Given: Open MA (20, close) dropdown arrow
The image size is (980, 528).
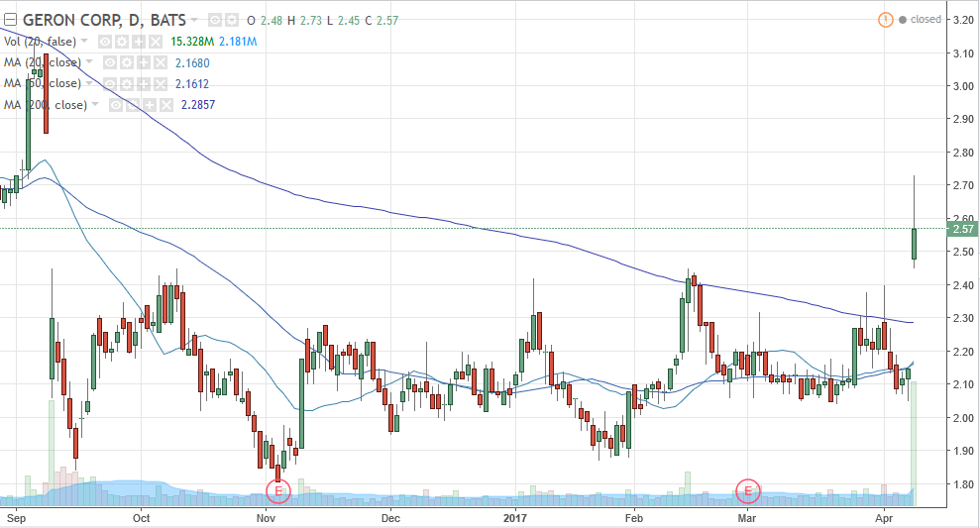Looking at the screenshot, I should coord(89,62).
